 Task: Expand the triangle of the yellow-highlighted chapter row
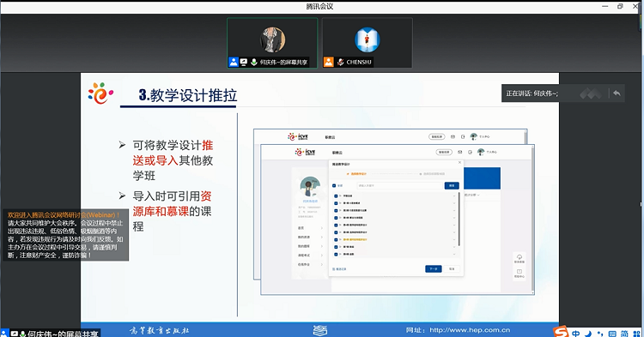(341, 239)
